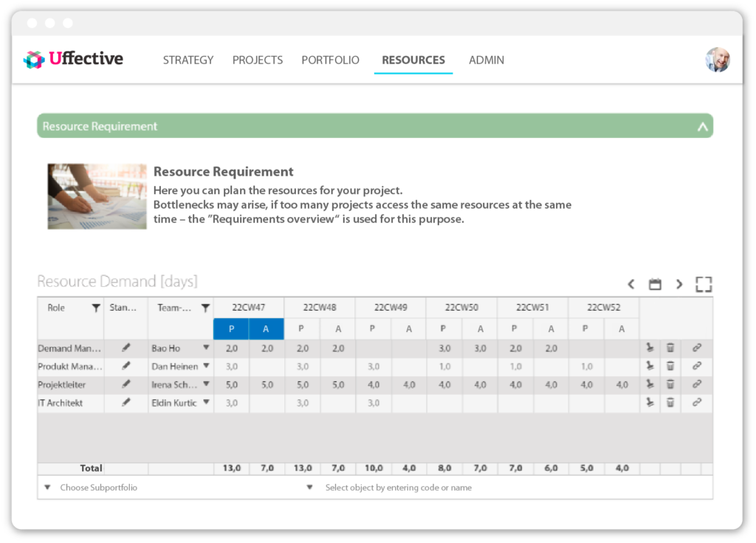756x543 pixels.
Task: Click the 22CW49 planned total 10,0
Action: (x=374, y=468)
